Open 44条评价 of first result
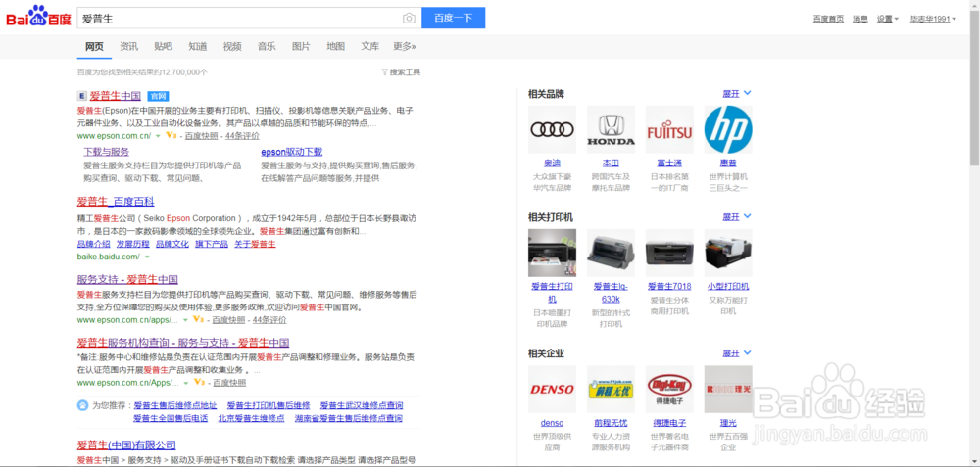The image size is (980, 467). [x=242, y=135]
